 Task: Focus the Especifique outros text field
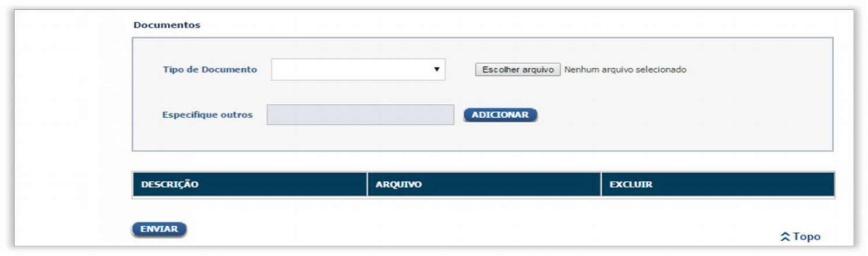pos(360,115)
